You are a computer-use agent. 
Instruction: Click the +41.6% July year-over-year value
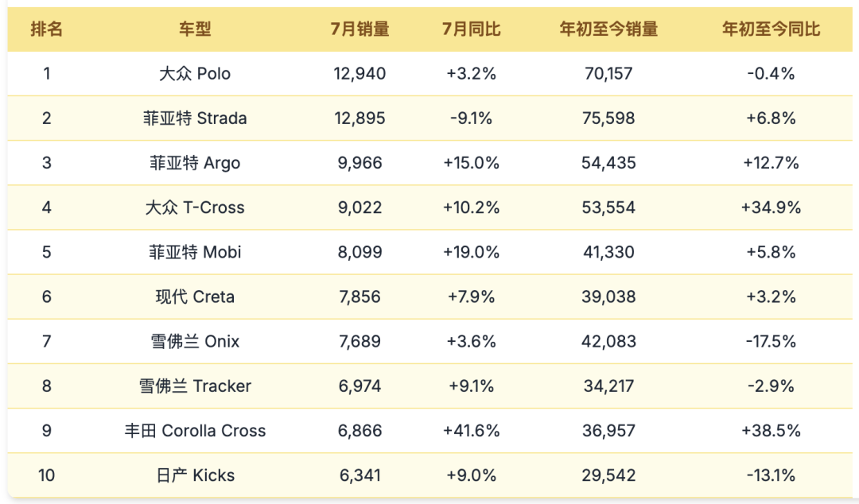[x=471, y=430]
